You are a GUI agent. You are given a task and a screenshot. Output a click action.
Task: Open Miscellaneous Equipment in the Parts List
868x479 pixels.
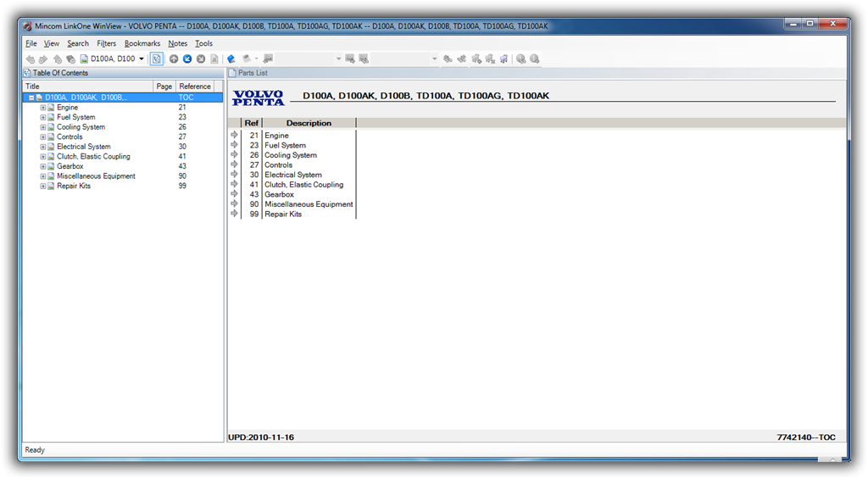309,204
